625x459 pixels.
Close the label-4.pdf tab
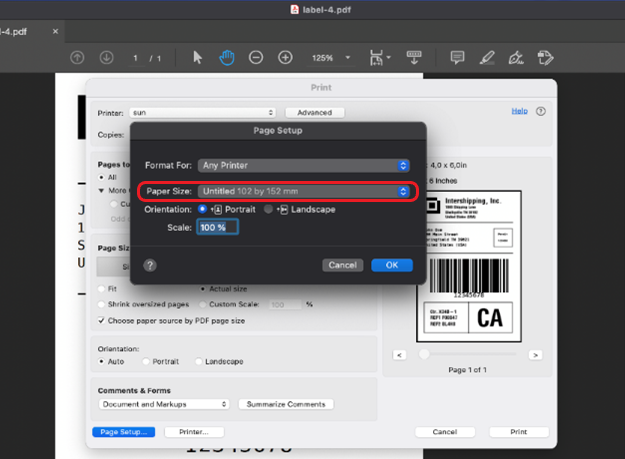pyautogui.click(x=55, y=31)
